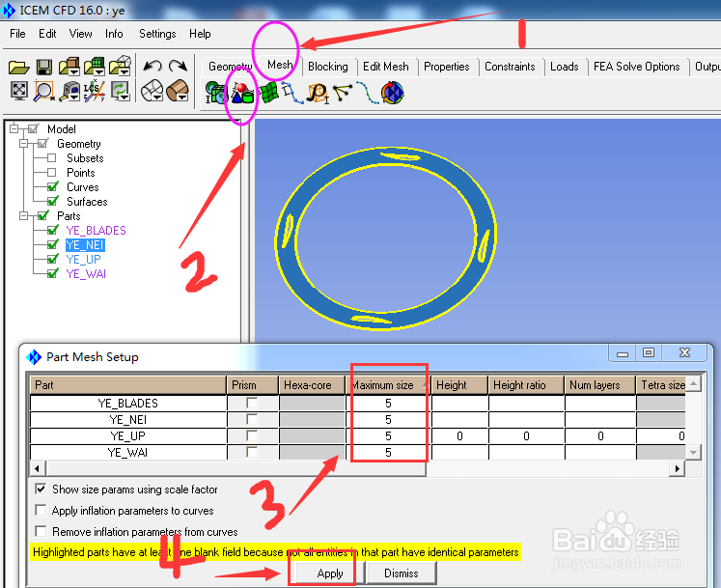Fit window to view icon

pos(19,91)
